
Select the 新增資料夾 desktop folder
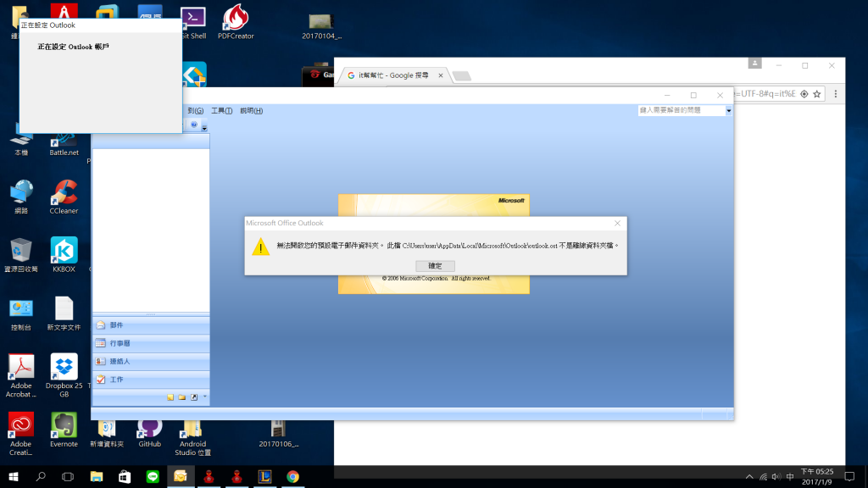[107, 435]
